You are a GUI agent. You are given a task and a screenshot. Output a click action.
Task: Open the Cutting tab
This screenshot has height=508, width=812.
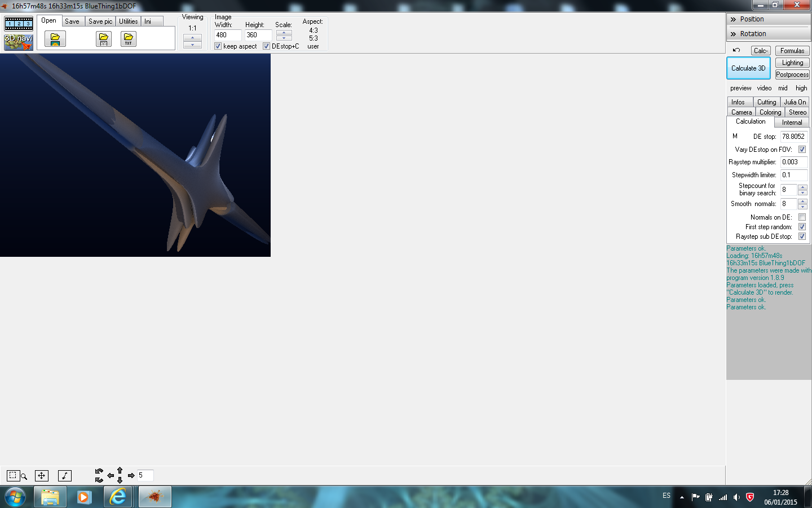pos(766,102)
